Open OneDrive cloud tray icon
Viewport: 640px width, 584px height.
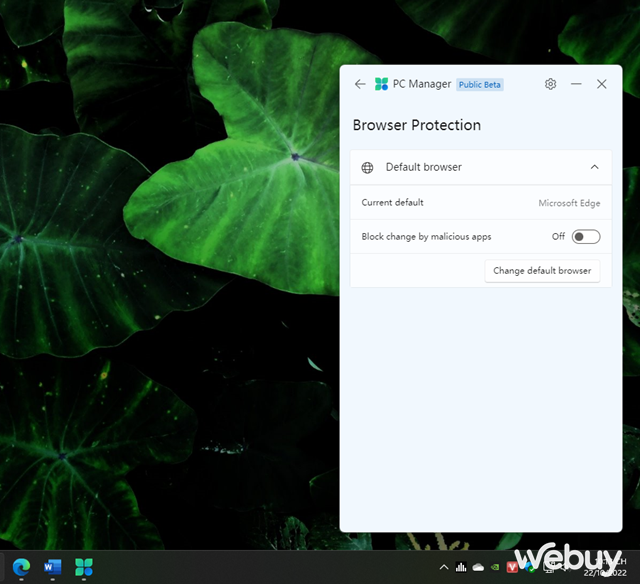(x=478, y=567)
